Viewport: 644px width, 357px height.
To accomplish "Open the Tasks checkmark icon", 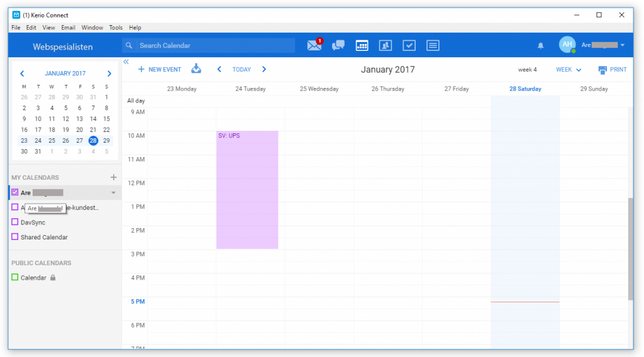I will (409, 45).
